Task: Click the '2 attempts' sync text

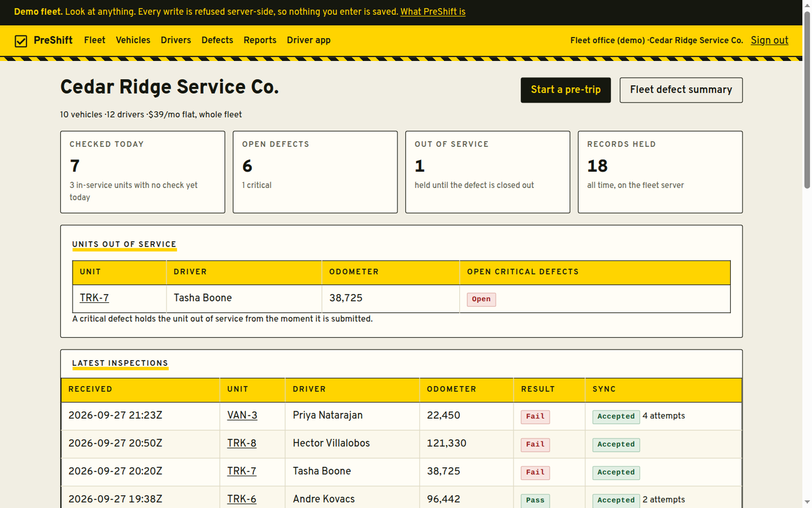Action: pos(664,500)
